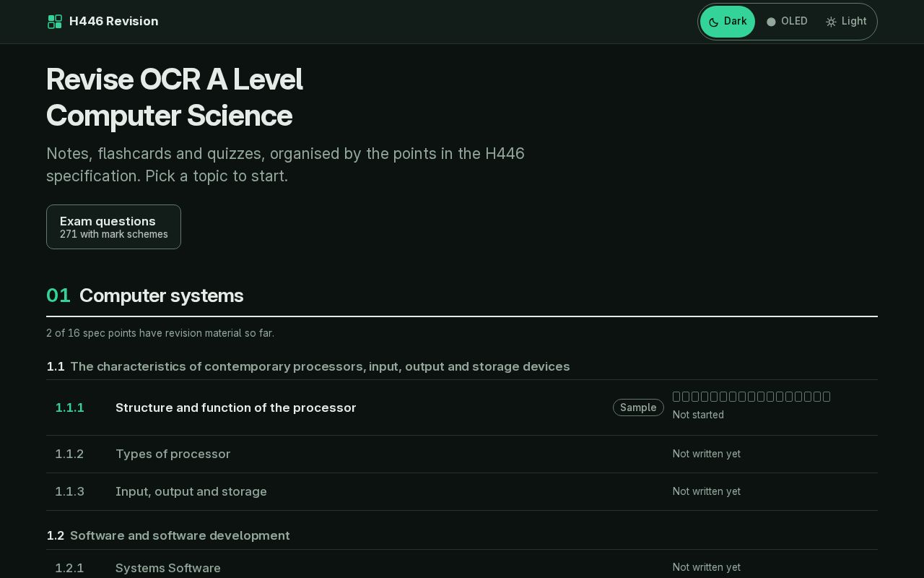Open the H446 Revision home link

(x=103, y=22)
